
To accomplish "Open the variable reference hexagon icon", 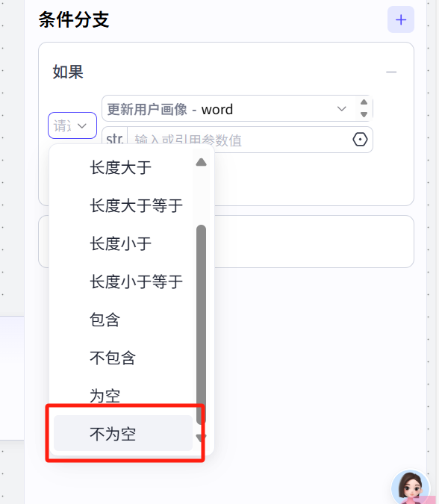I will pyautogui.click(x=360, y=140).
